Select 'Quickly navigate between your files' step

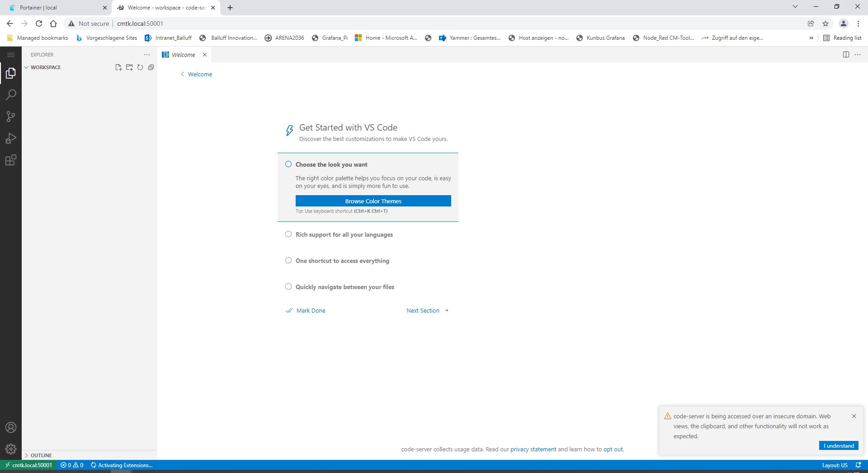[x=344, y=287]
